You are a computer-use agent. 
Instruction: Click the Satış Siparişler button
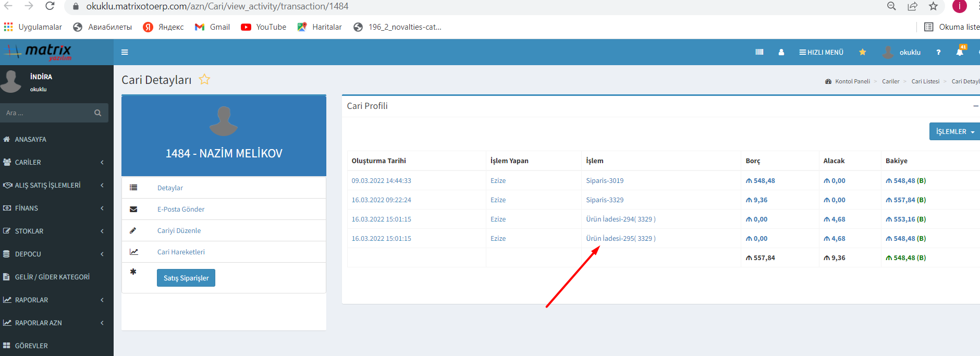pos(186,278)
